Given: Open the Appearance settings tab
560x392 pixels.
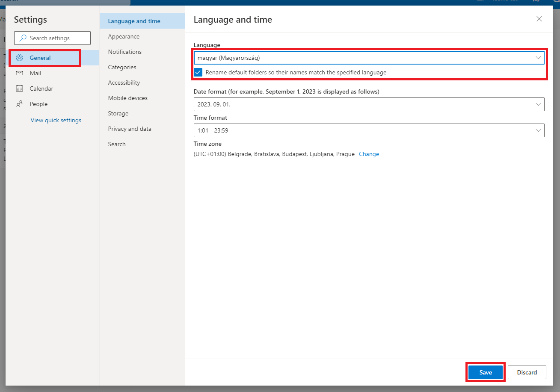Looking at the screenshot, I should point(124,36).
